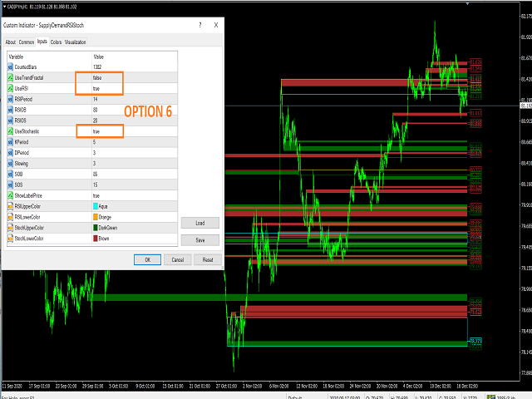Click the icon beside the Slowing variable
Image resolution: width=532 pixels, height=399 pixels.
11,164
